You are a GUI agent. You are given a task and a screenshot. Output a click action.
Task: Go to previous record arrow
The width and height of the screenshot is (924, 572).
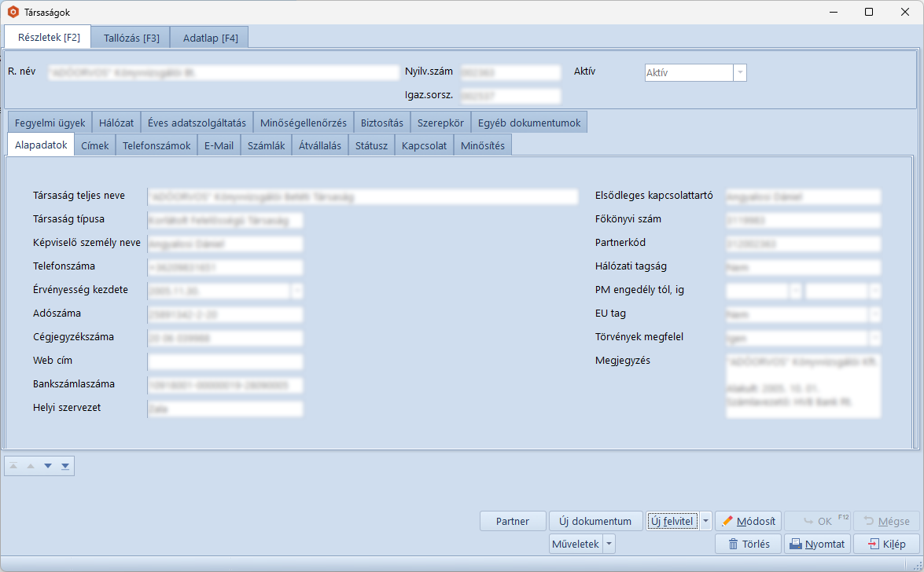(31, 466)
